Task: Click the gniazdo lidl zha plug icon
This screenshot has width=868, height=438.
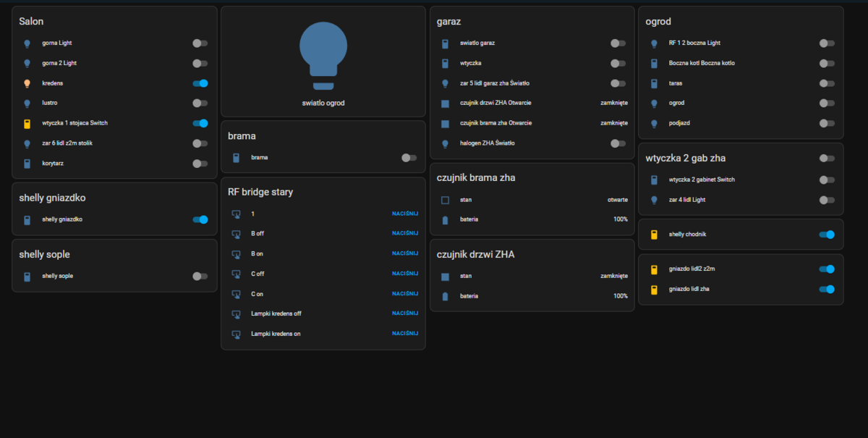Action: [x=654, y=290]
